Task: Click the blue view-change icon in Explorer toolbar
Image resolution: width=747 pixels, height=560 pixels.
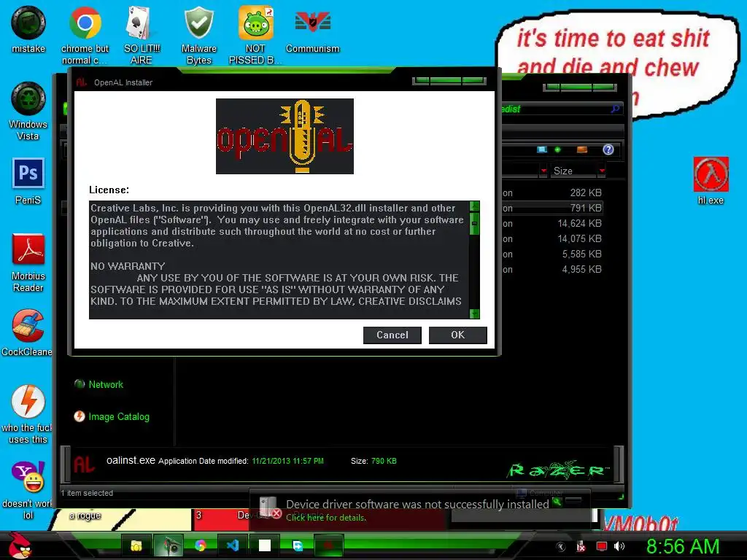Action: tap(542, 150)
